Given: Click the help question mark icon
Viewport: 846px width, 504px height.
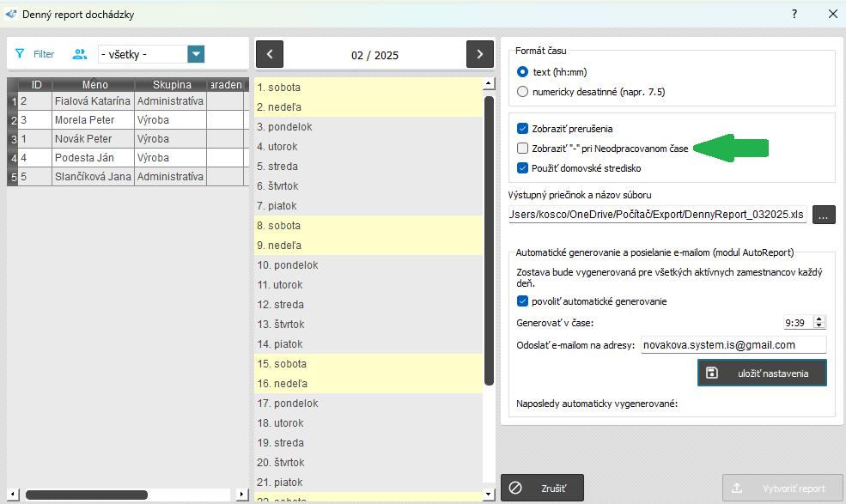Looking at the screenshot, I should pyautogui.click(x=794, y=14).
